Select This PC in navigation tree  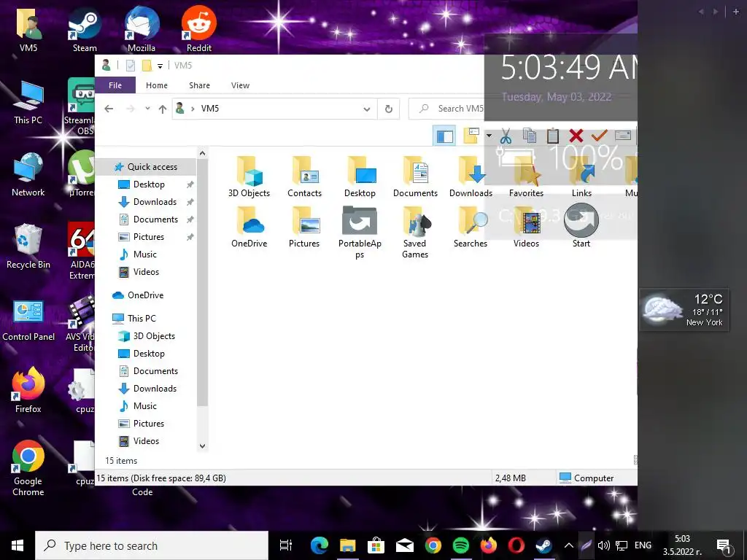142,319
